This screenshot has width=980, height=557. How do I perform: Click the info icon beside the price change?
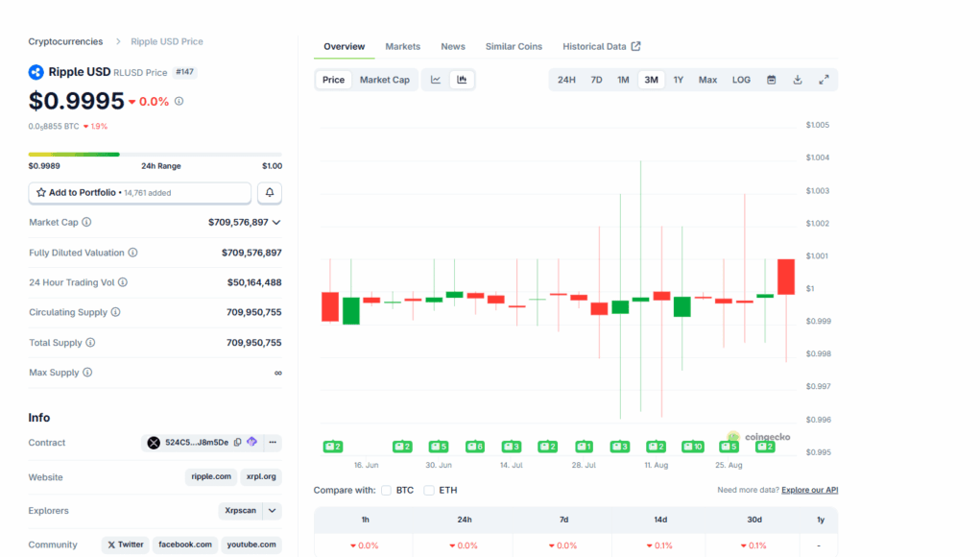pos(179,101)
